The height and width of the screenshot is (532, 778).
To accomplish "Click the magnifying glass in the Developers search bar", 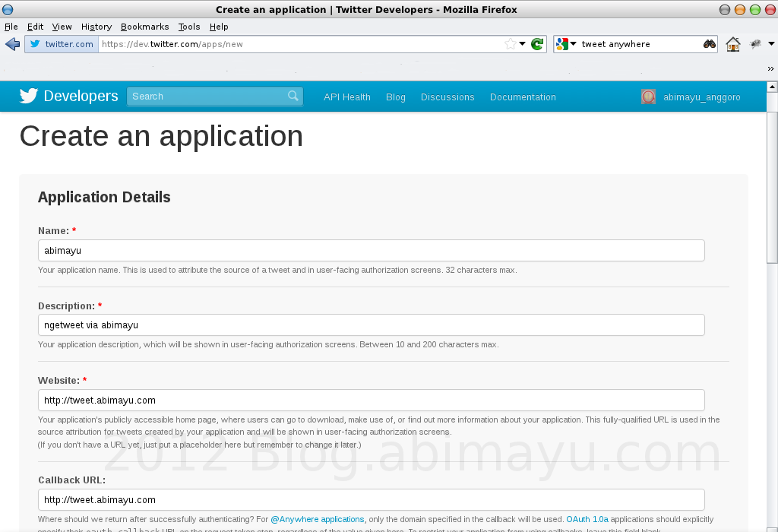I will click(x=293, y=96).
